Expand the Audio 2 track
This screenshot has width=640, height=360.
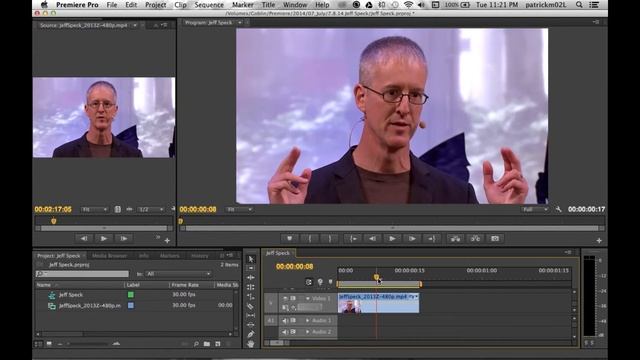click(x=307, y=332)
